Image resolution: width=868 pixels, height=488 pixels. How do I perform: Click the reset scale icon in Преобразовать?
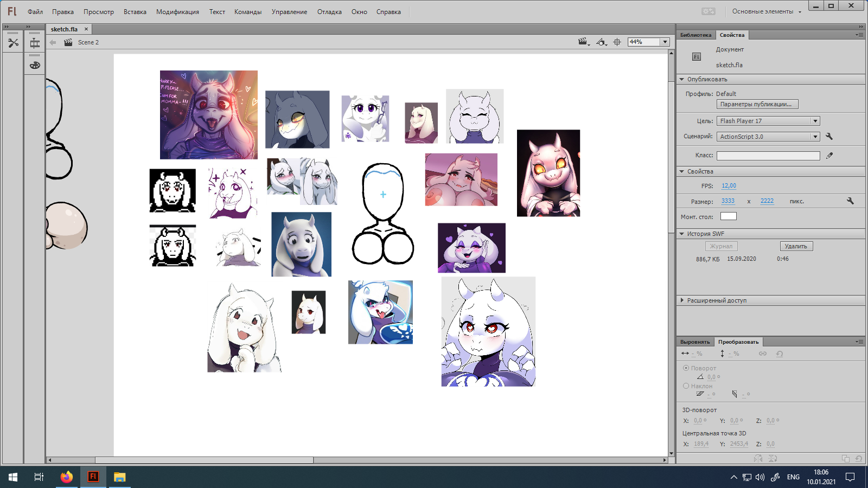(x=780, y=354)
